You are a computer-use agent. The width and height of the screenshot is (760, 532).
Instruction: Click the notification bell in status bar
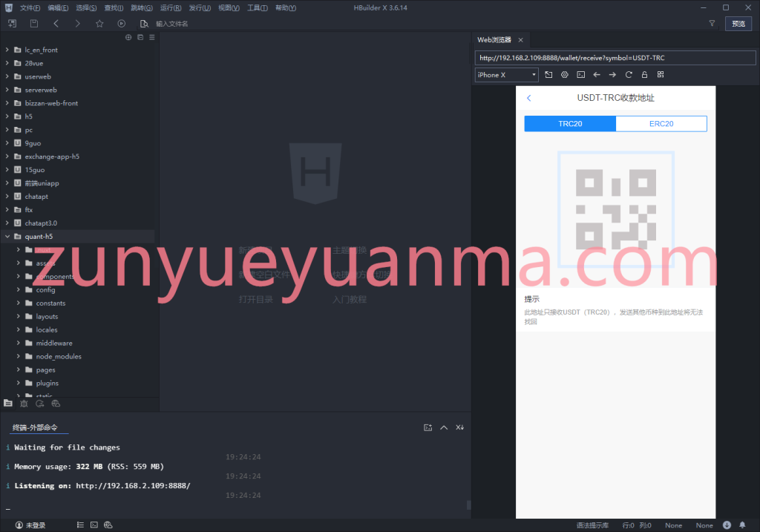click(742, 525)
